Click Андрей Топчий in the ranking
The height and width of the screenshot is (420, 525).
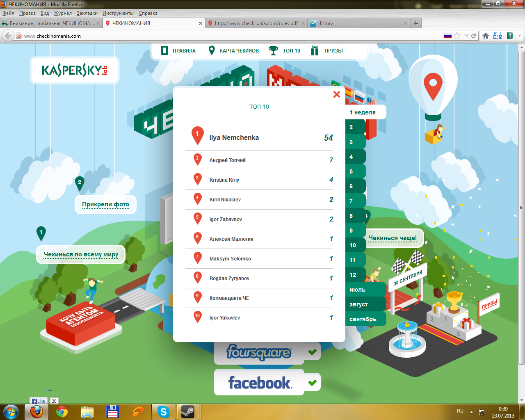228,160
